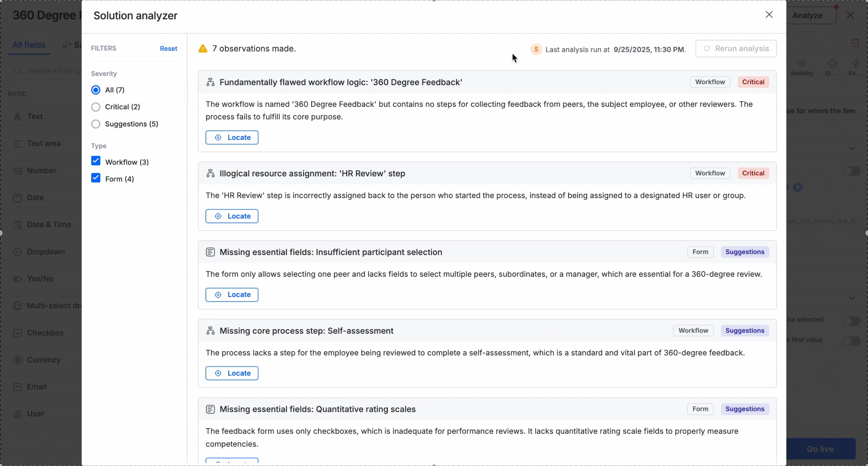Select the 'All (7)' severity radio button

pyautogui.click(x=96, y=90)
